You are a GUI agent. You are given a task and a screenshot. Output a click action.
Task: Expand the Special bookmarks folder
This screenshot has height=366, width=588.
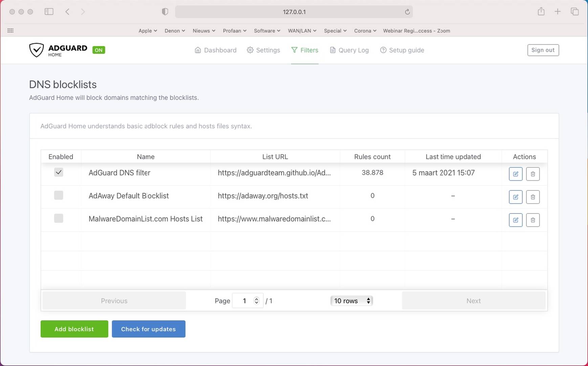point(335,30)
